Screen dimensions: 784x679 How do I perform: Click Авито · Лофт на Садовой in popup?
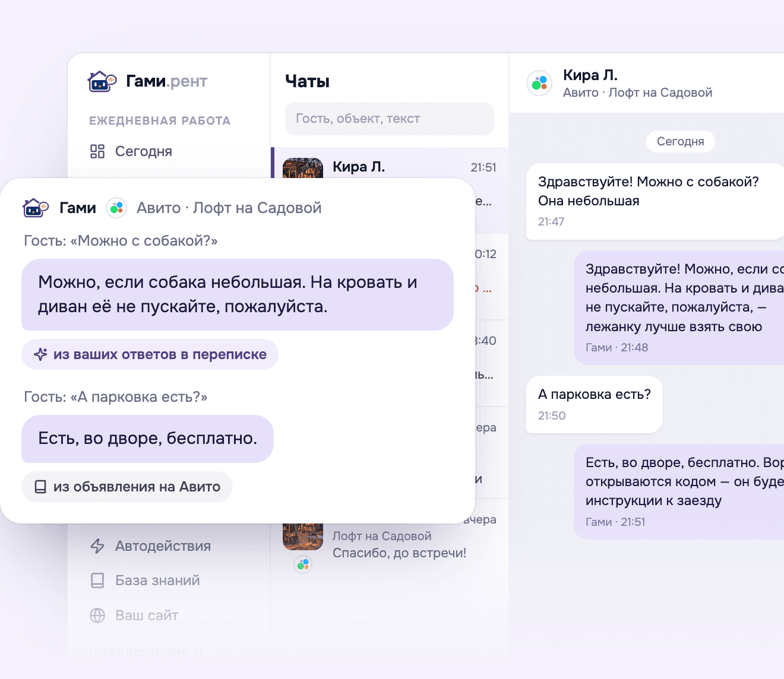point(229,208)
